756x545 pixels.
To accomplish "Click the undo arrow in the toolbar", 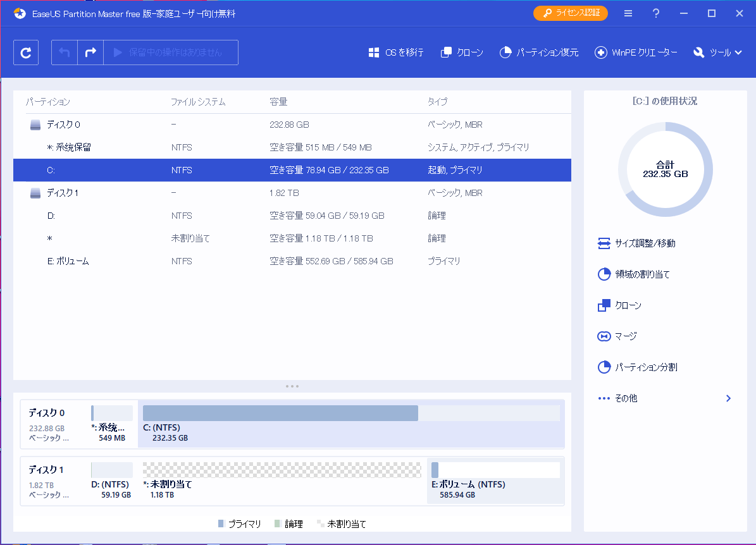I will pos(65,52).
